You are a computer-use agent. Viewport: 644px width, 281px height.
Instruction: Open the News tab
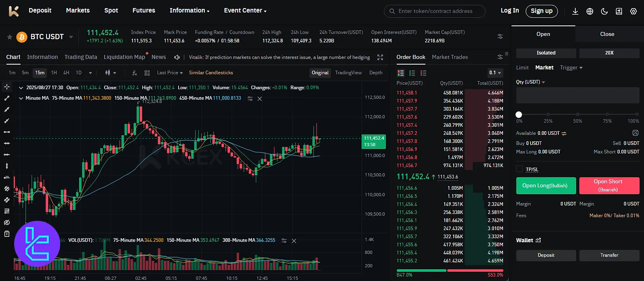159,57
